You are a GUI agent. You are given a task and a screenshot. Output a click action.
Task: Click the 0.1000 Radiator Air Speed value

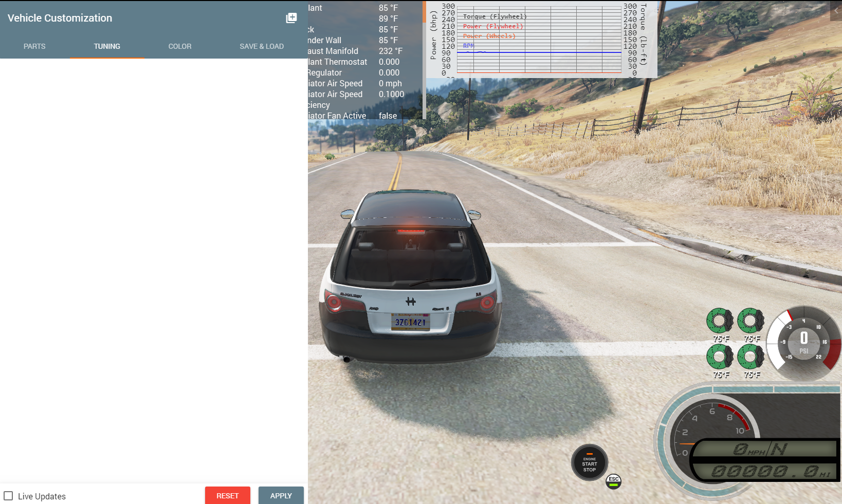coord(392,94)
